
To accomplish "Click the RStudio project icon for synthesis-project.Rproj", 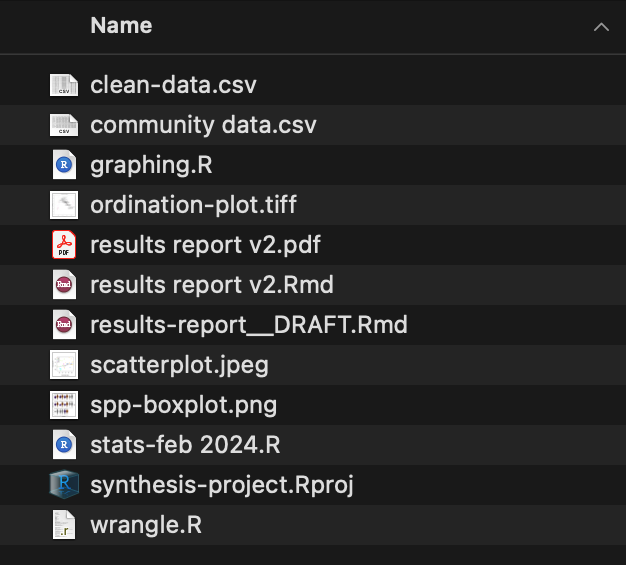I will click(x=64, y=485).
